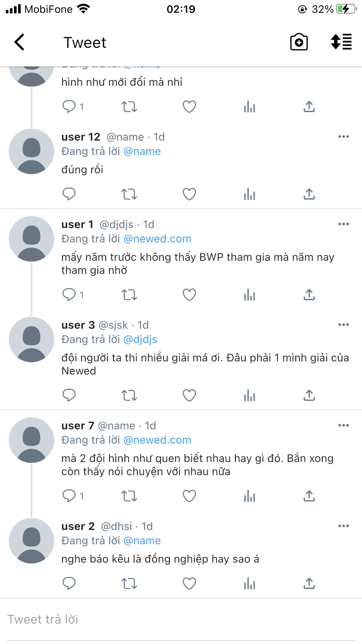
Task: Like user 1's reply about BWP
Action: click(189, 295)
